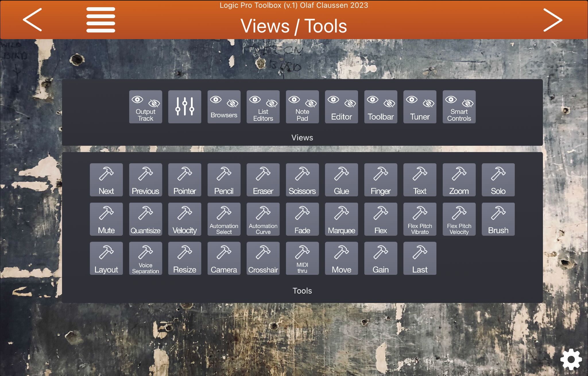Pick the Eraser tool
Screen dimensions: 588x376
pos(263,180)
